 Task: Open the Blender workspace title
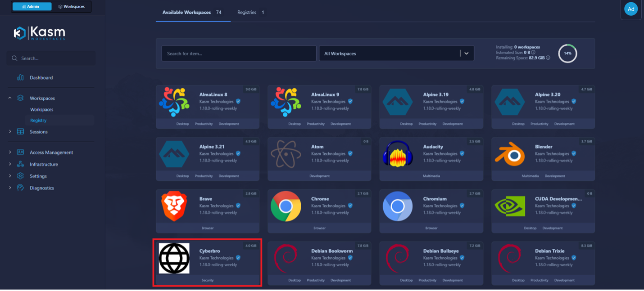point(544,147)
